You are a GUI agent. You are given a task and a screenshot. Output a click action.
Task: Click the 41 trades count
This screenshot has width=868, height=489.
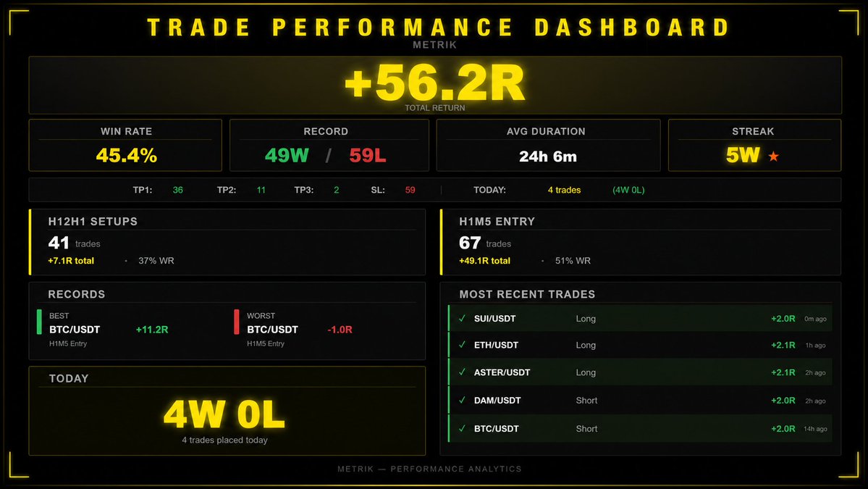[x=59, y=243]
